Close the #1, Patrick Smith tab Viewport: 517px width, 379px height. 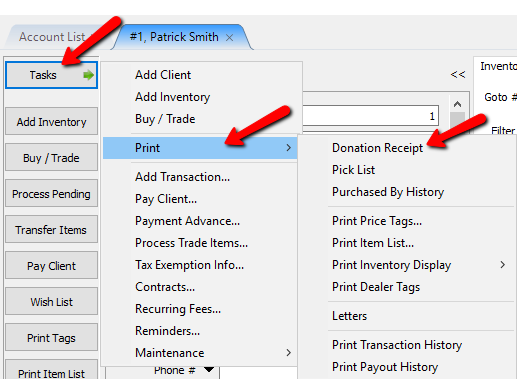pyautogui.click(x=229, y=38)
